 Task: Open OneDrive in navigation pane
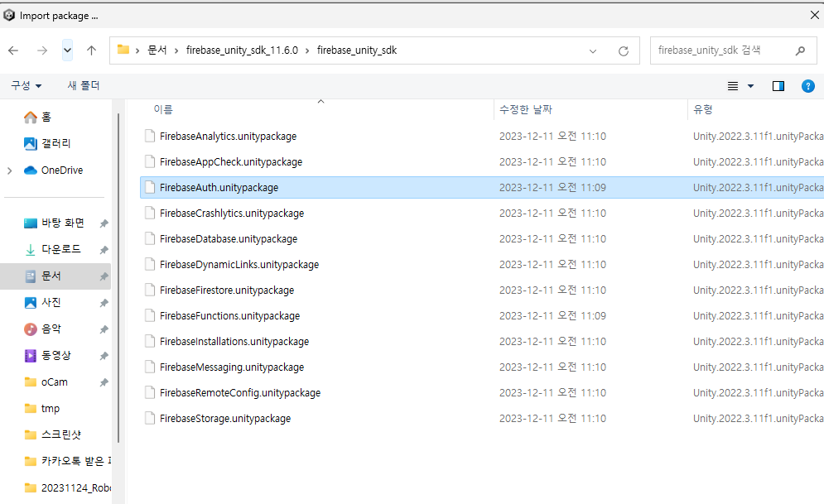pos(54,170)
